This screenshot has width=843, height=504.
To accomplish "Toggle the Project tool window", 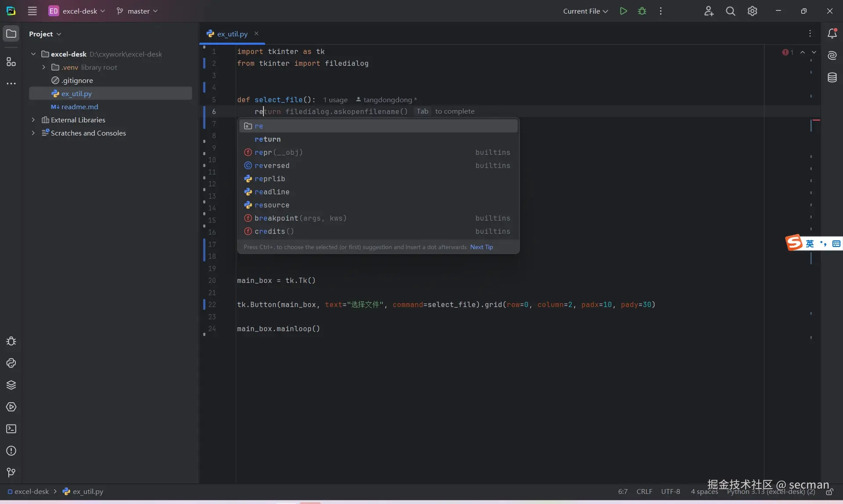I will pyautogui.click(x=11, y=34).
